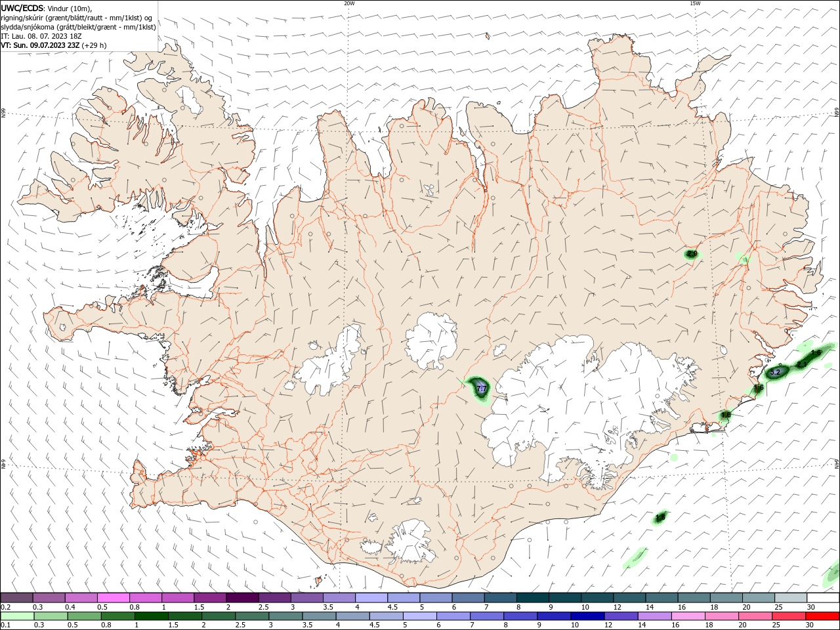Click the 'IT: Lau. 08. 07. 2023 18Z' line
The image size is (840, 630).
click(x=41, y=36)
